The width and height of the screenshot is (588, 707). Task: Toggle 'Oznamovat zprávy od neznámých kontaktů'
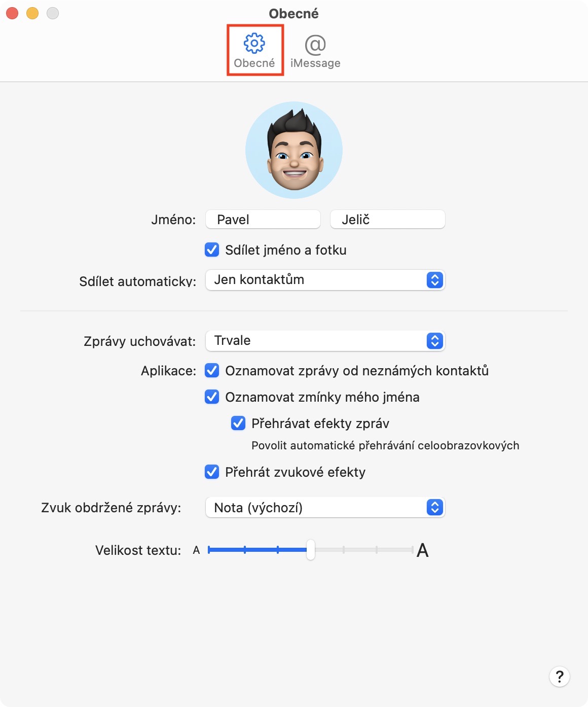(212, 371)
